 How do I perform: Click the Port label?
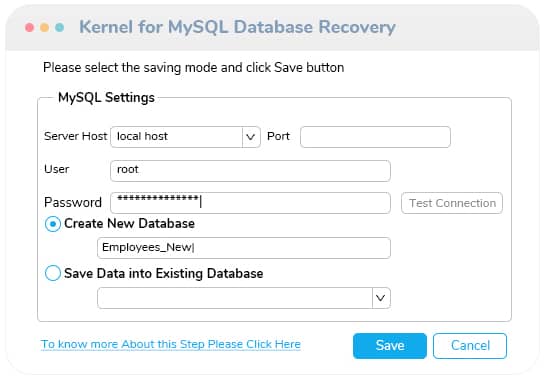coord(278,136)
